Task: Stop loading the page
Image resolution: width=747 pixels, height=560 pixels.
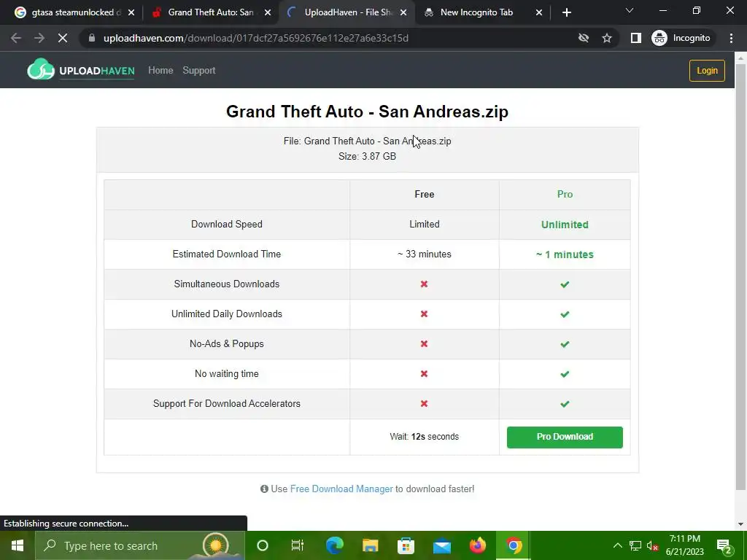Action: click(x=63, y=38)
